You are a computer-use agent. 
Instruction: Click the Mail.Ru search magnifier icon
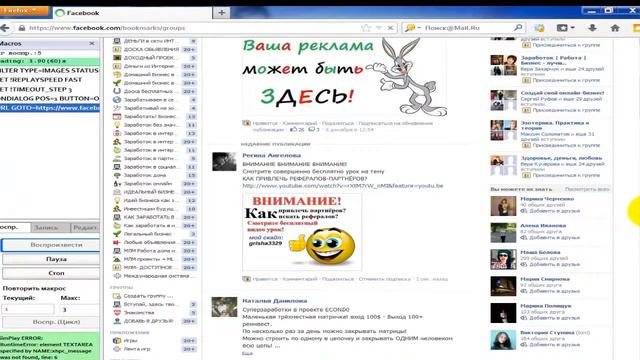pyautogui.click(x=518, y=27)
